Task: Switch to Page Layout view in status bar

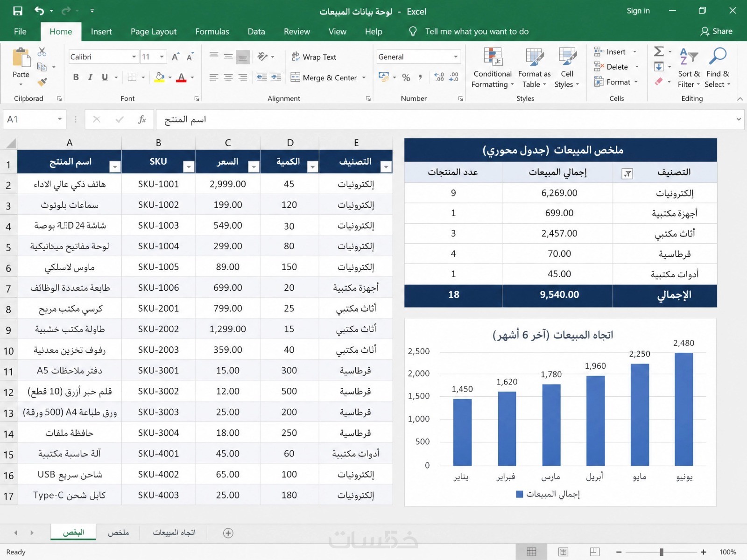Action: click(x=563, y=552)
